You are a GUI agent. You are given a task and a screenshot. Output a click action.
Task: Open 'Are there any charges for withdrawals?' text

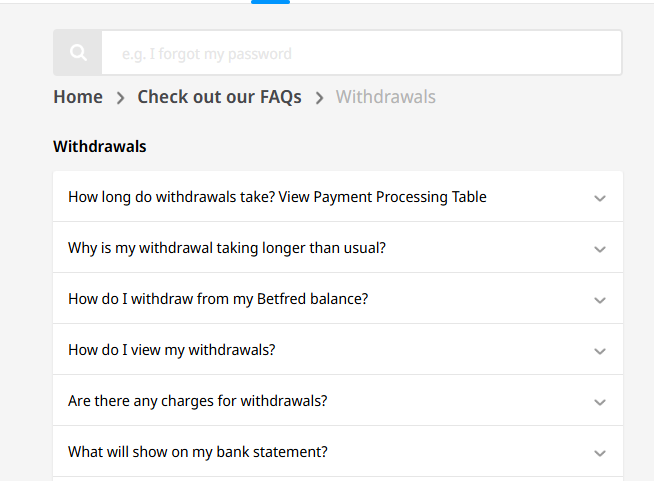pyautogui.click(x=198, y=401)
